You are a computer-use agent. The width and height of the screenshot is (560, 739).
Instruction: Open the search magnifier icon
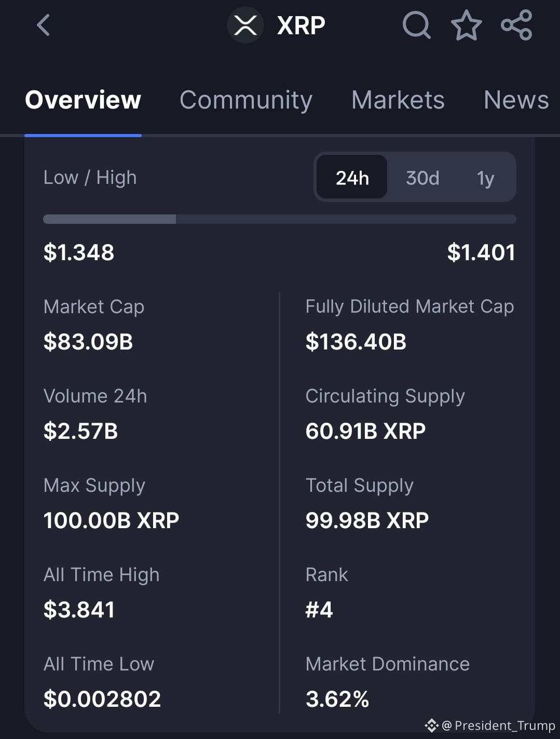coord(416,25)
